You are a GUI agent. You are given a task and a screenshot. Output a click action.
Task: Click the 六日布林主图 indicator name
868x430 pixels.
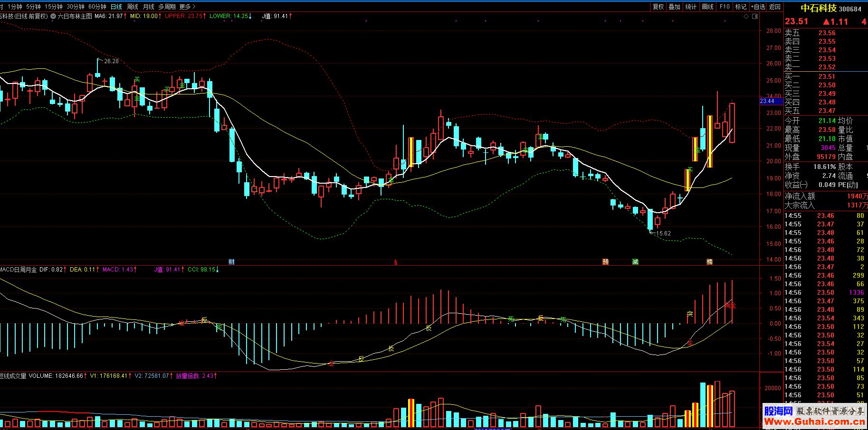tap(75, 16)
